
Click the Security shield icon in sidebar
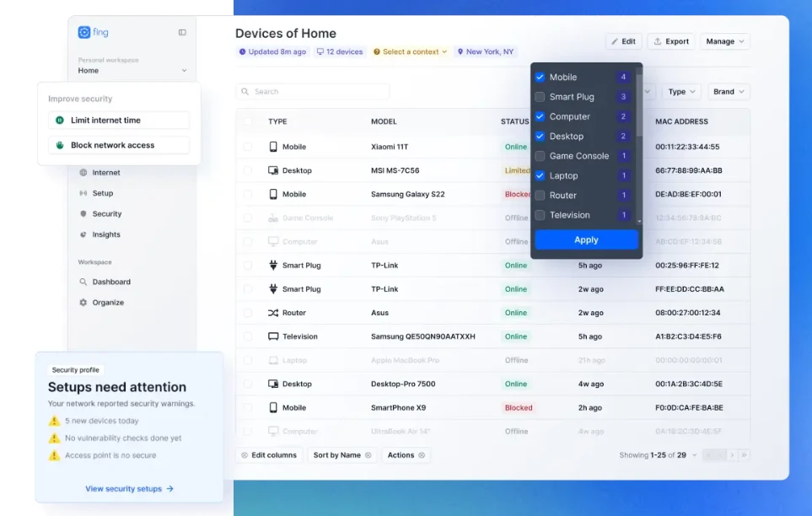(83, 213)
